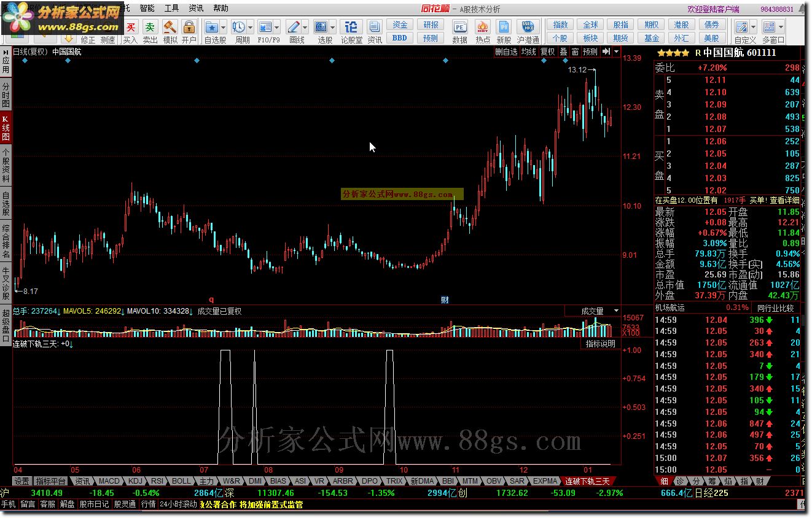The height and width of the screenshot is (518, 812).
Task: Open the 论股堂 forum icon
Action: 351,27
